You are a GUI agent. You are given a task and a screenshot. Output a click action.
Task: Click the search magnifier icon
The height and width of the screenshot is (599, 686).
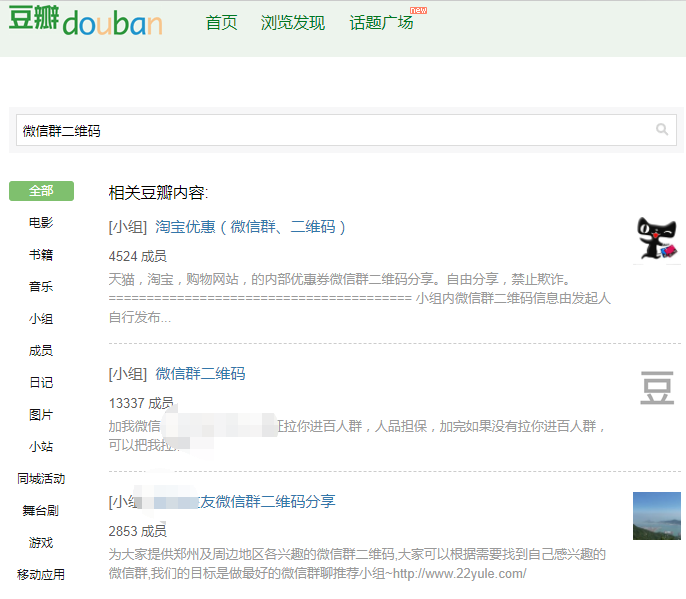661,130
